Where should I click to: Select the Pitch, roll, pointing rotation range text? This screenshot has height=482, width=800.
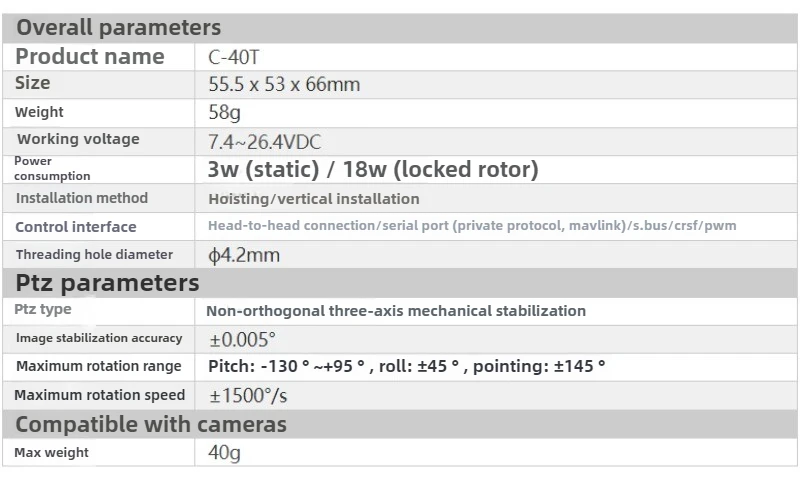click(x=406, y=366)
